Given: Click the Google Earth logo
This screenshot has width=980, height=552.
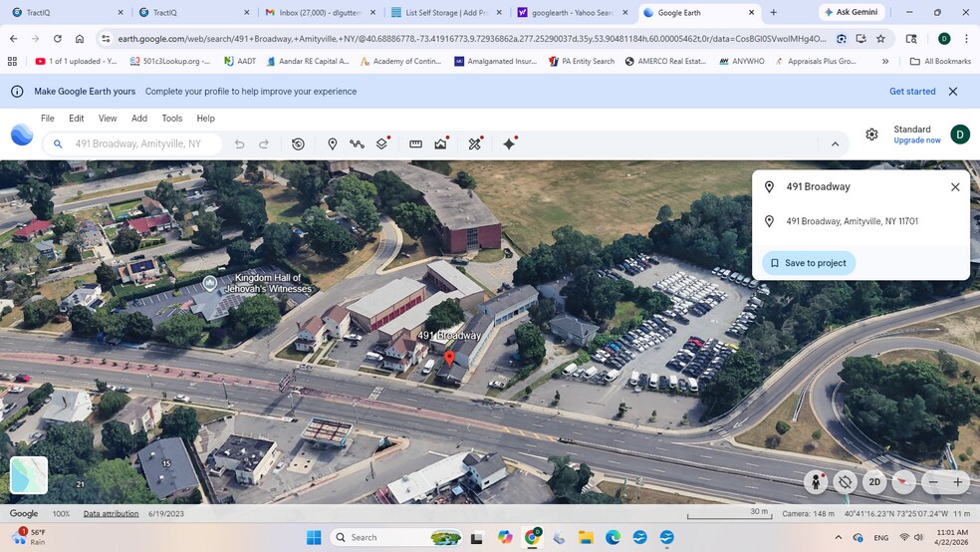Looking at the screenshot, I should [22, 135].
